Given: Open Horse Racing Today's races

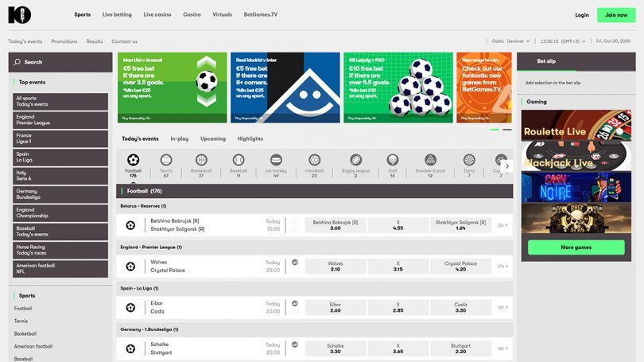Looking at the screenshot, I should coord(60,250).
